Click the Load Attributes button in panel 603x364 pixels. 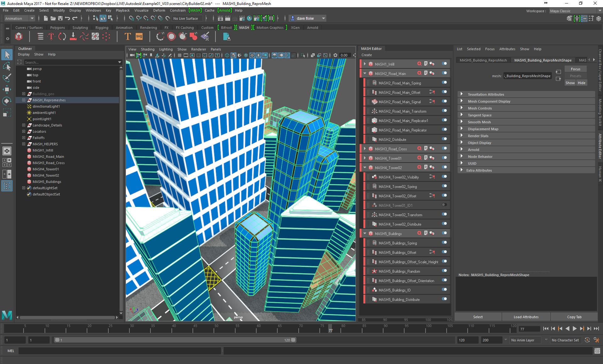(526, 316)
